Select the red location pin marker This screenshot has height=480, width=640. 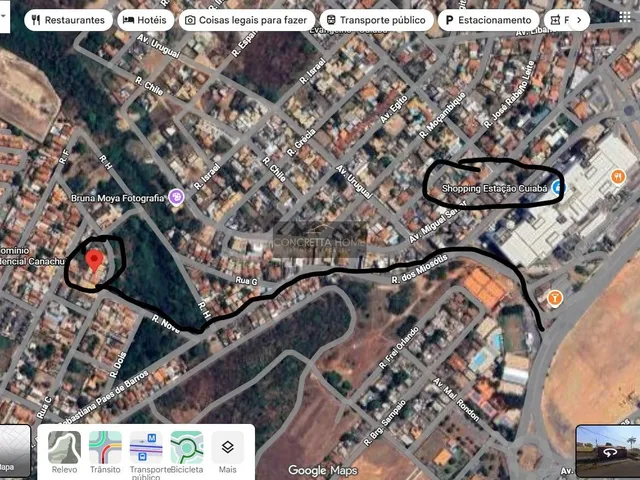(94, 261)
